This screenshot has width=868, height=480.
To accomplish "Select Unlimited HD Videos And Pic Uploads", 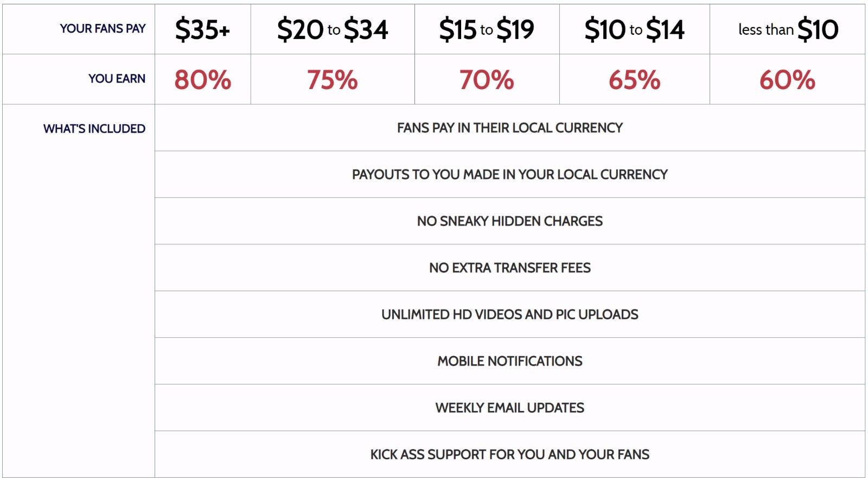I will (510, 314).
